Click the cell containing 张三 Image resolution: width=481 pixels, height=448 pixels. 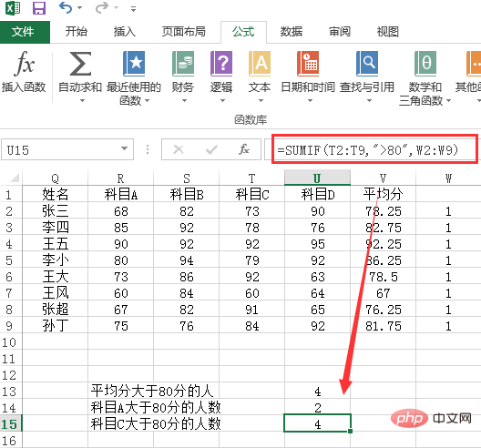(56, 211)
